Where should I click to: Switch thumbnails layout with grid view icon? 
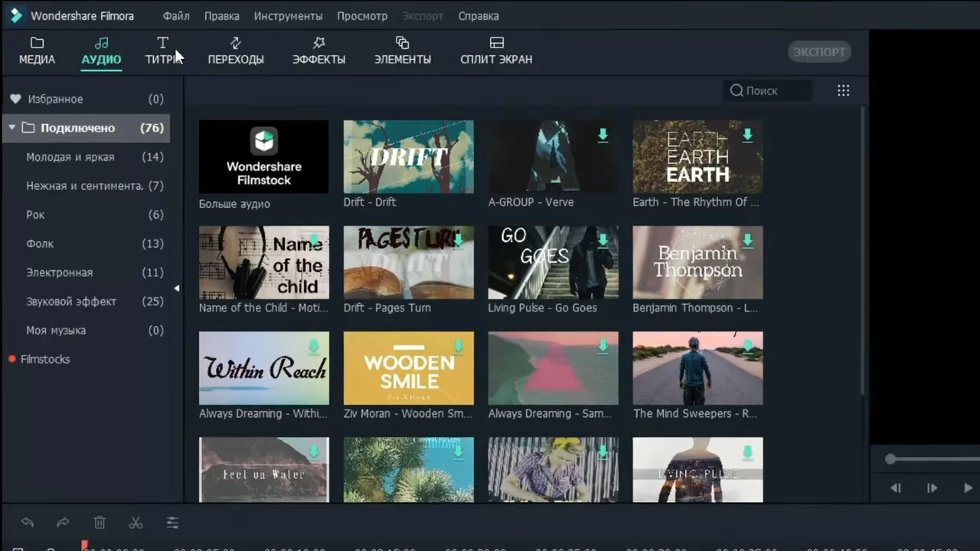pos(843,90)
